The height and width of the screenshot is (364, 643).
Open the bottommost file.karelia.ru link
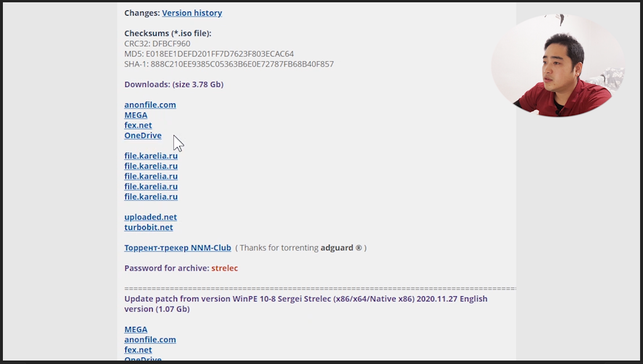151,196
